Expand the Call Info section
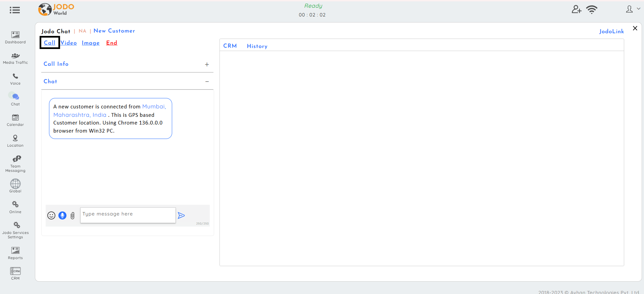 207,64
